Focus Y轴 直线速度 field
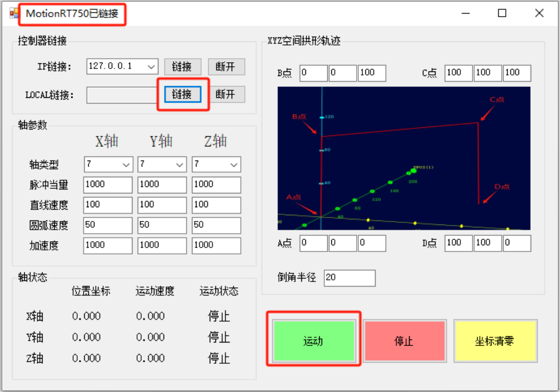The width and height of the screenshot is (560, 392). pos(162,205)
